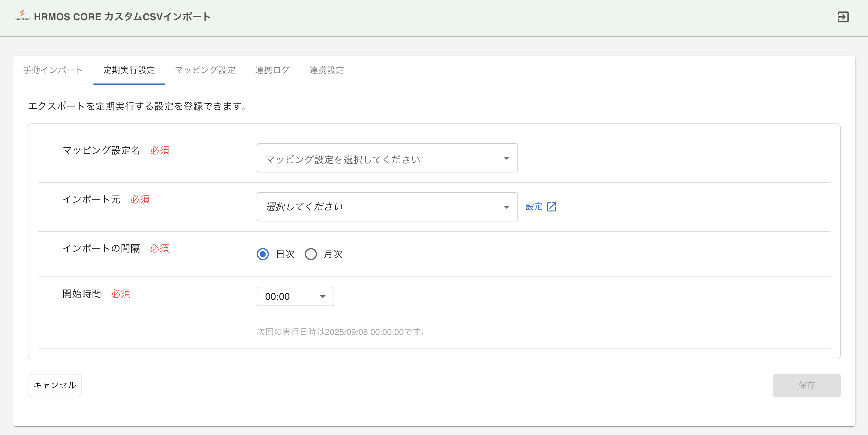Click the dropdown caret on the 開始時間 selector
868x435 pixels.
322,296
